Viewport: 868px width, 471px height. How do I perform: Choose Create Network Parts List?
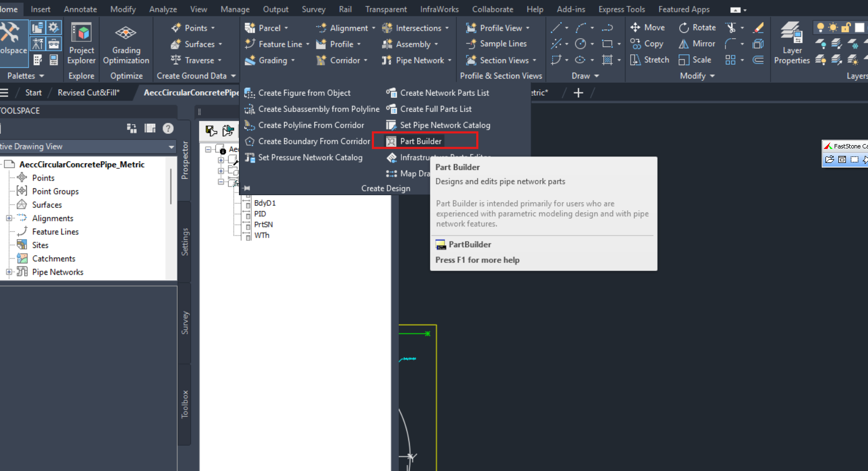pos(437,93)
